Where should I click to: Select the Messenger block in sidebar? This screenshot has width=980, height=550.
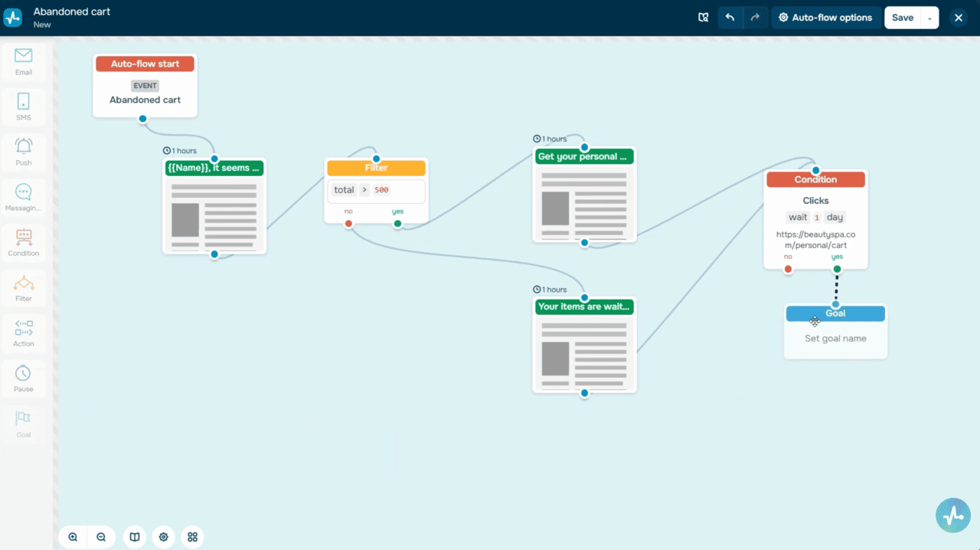[24, 198]
